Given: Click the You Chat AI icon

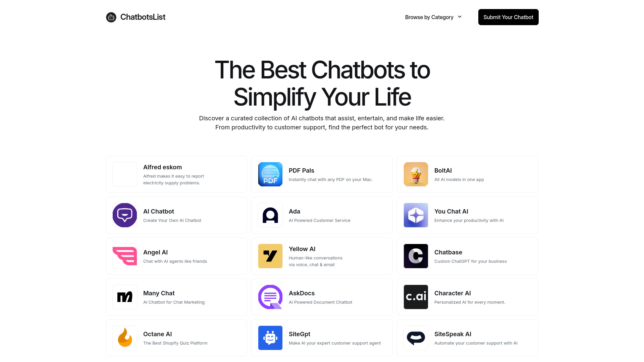Looking at the screenshot, I should [416, 215].
